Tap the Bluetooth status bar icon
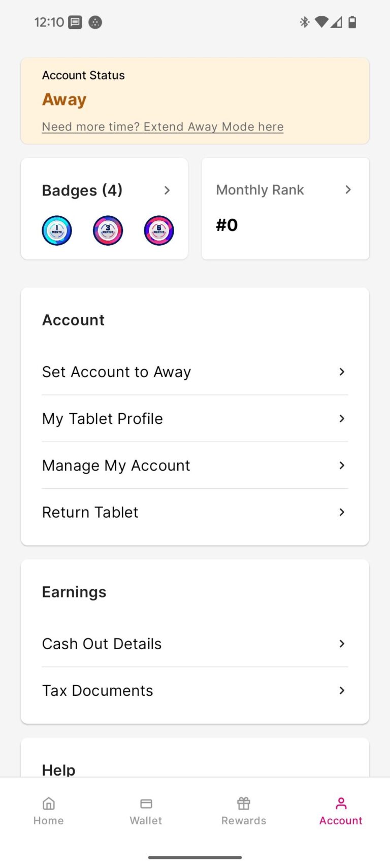The width and height of the screenshot is (390, 868). click(x=305, y=22)
